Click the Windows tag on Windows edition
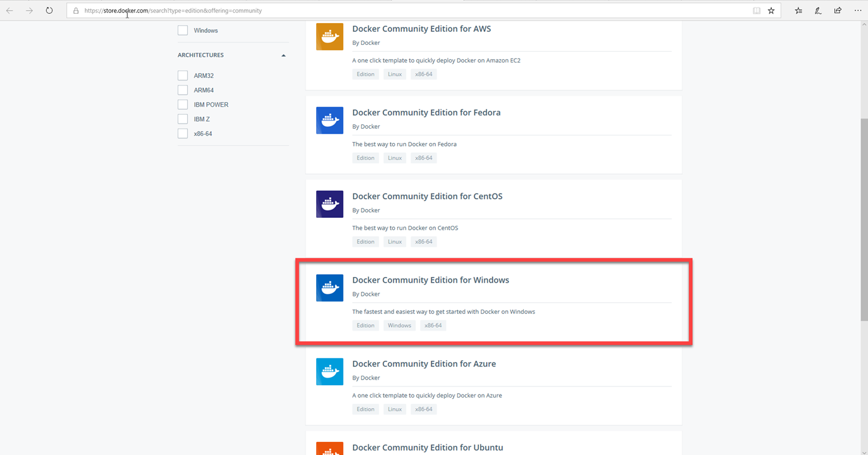868x455 pixels. 400,325
